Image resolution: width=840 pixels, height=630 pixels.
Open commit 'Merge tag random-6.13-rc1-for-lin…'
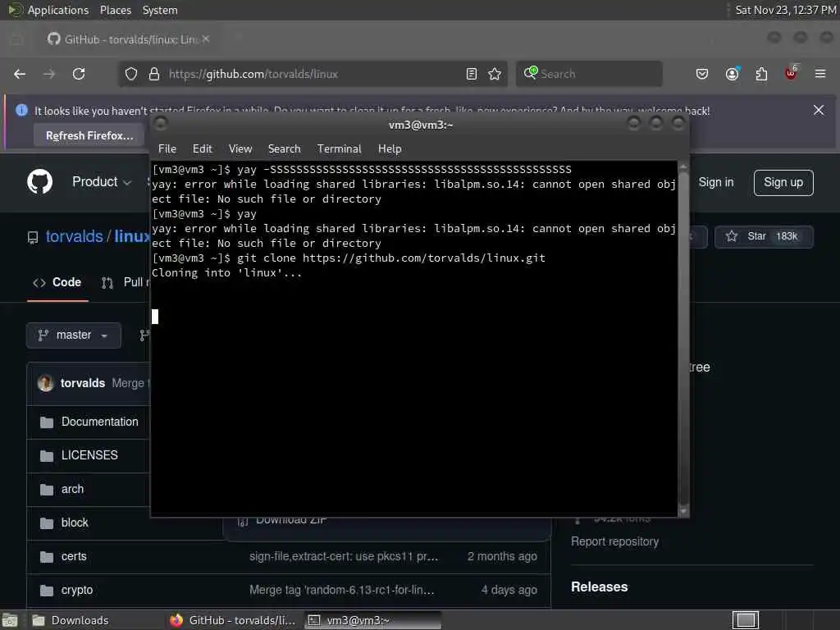pyautogui.click(x=342, y=590)
